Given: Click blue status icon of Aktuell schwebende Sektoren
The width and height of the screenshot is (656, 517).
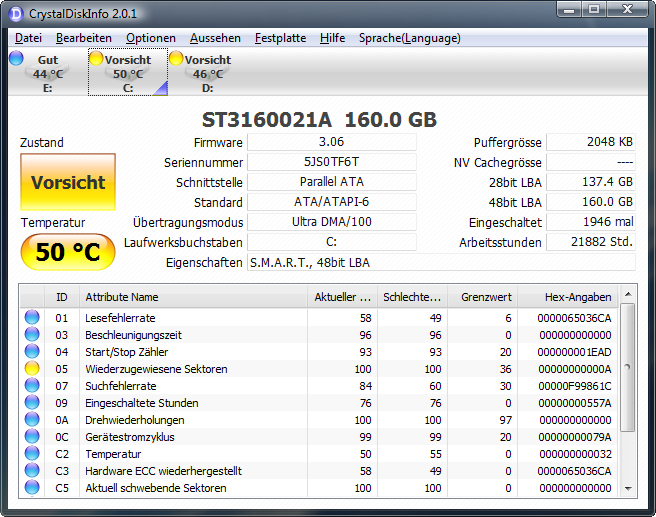Looking at the screenshot, I should (32, 487).
